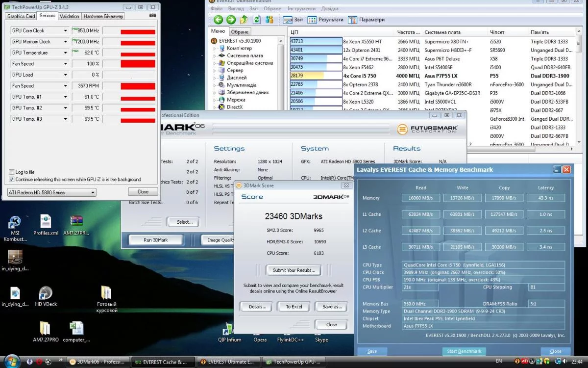Open the Інструменти menu in EVEREST
This screenshot has width=588, height=368.
pos(301,8)
